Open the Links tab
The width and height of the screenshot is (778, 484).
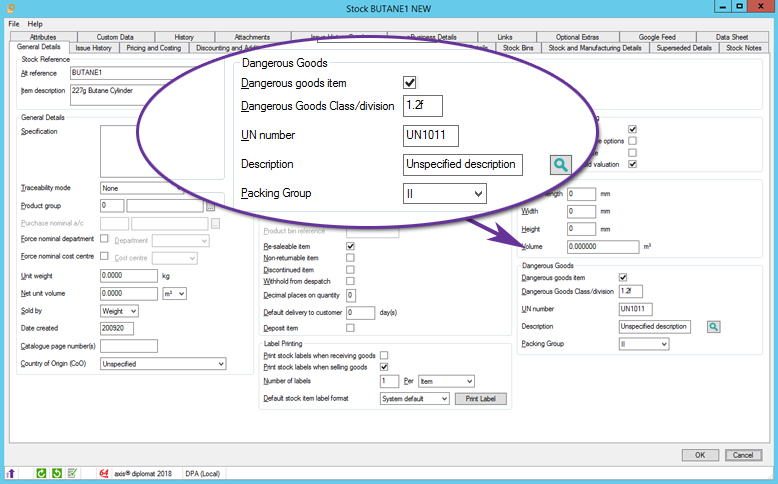505,37
